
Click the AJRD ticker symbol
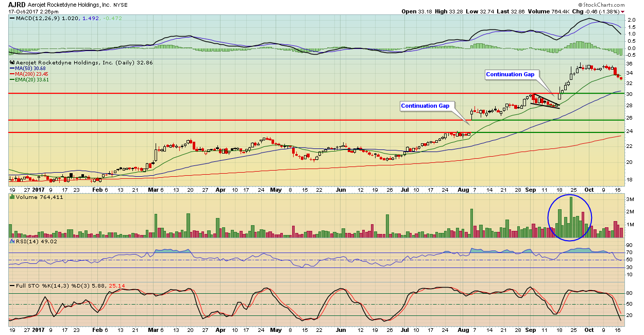[18, 4]
